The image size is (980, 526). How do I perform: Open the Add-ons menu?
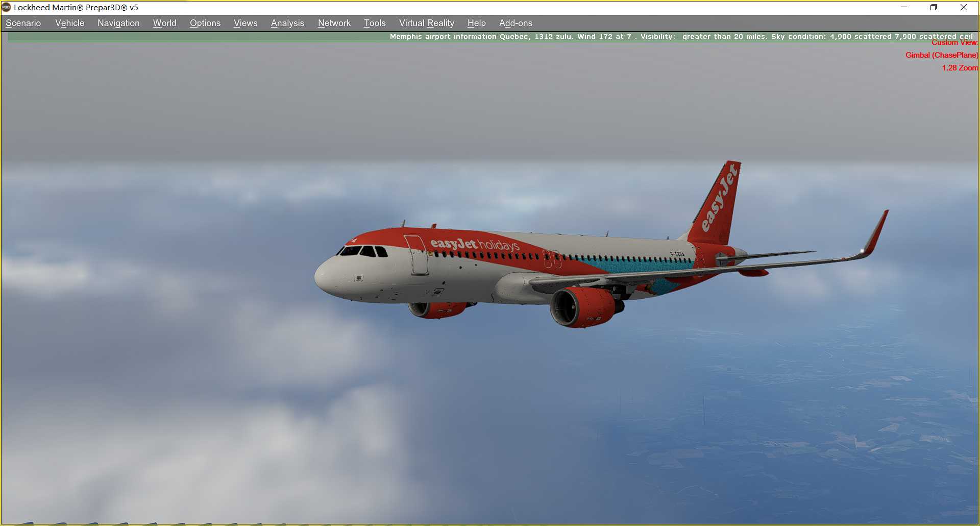516,23
